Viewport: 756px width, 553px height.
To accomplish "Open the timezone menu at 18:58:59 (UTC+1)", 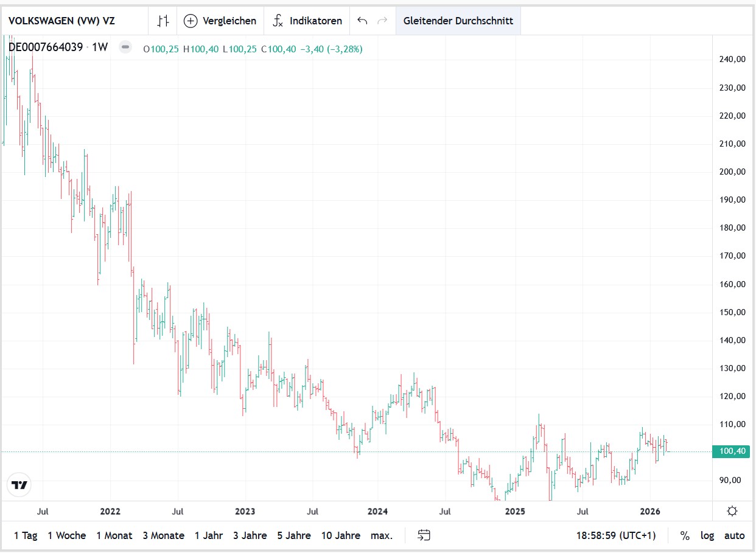I will 616,535.
